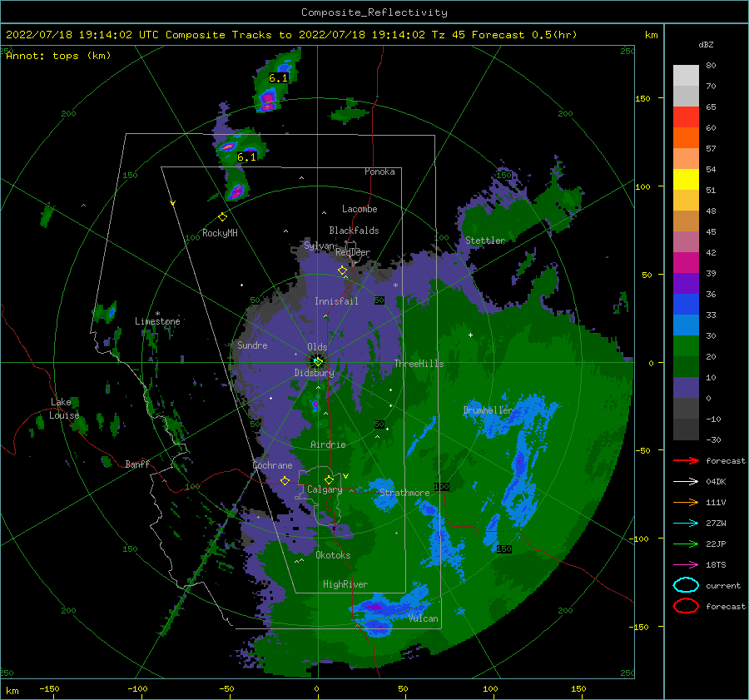749x700 pixels.
Task: Click the RedDeer city label
Action: 353,252
